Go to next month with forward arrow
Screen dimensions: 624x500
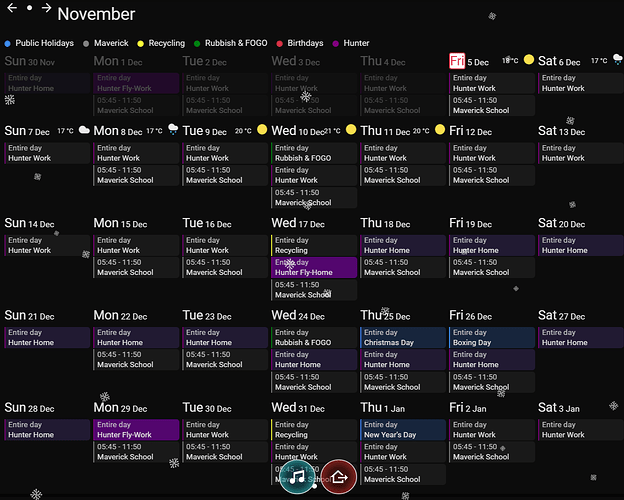pos(47,8)
